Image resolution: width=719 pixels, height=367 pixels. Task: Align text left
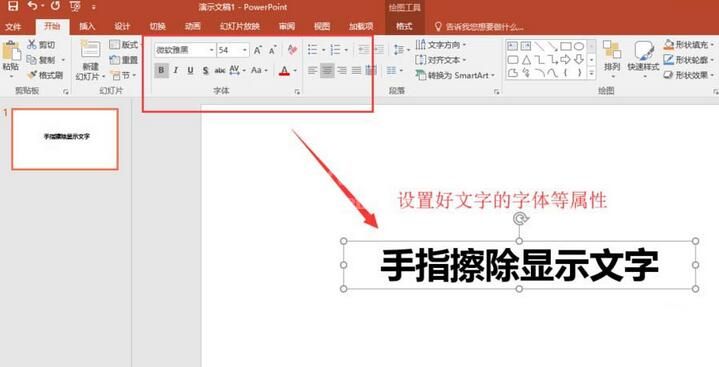312,71
